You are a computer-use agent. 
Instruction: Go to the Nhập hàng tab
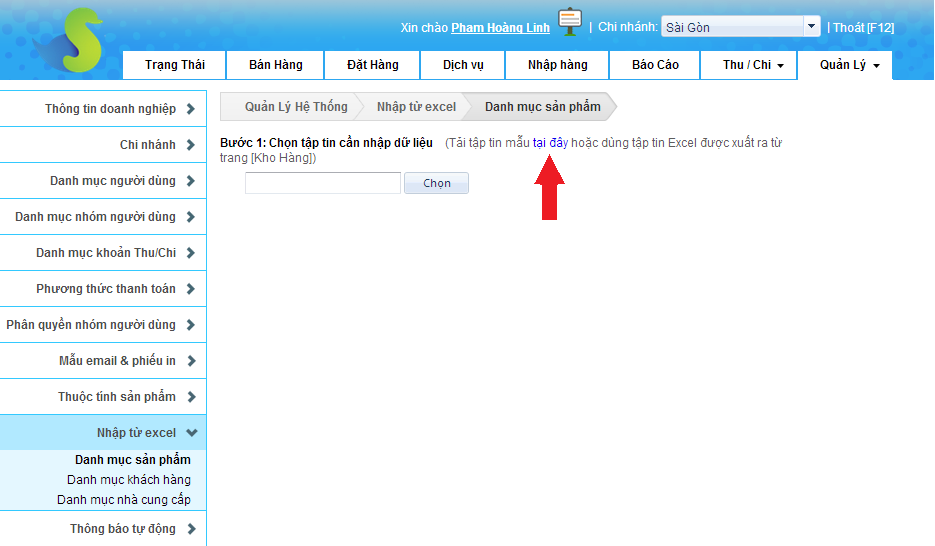coord(558,65)
